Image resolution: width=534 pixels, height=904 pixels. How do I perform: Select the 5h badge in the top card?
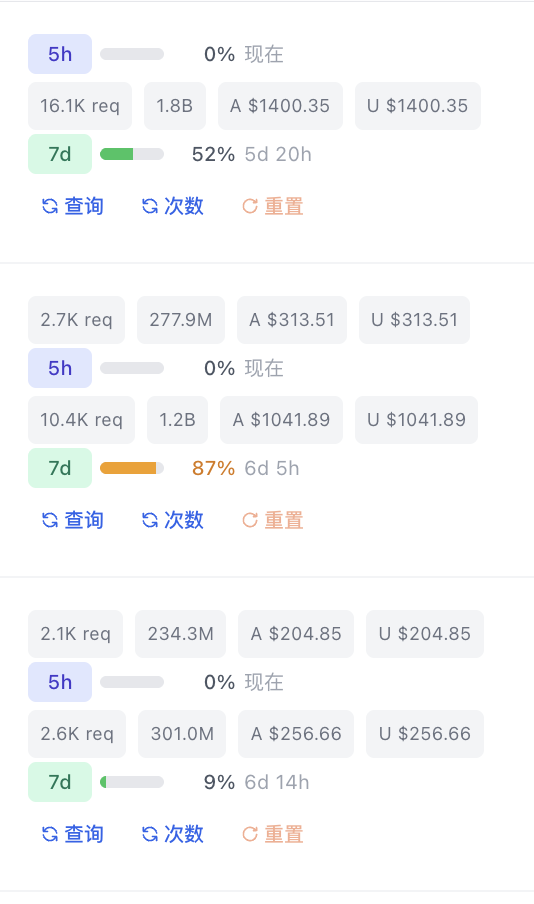tap(60, 54)
